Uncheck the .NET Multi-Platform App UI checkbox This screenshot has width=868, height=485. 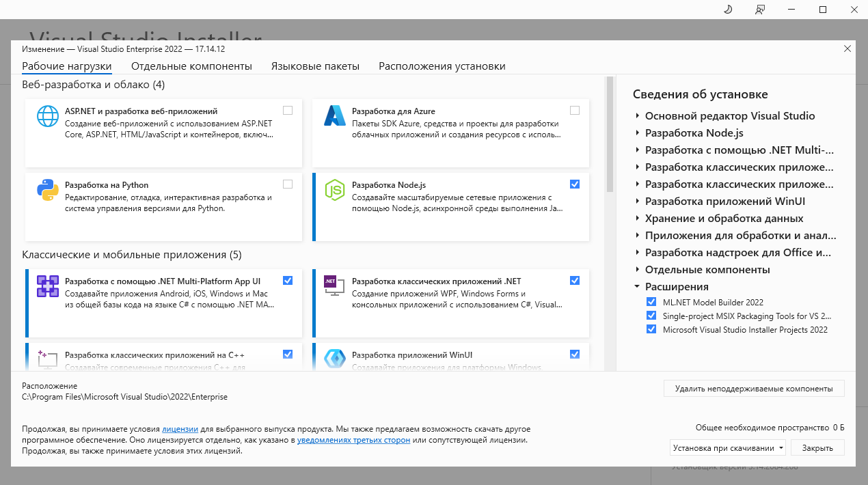pyautogui.click(x=288, y=280)
